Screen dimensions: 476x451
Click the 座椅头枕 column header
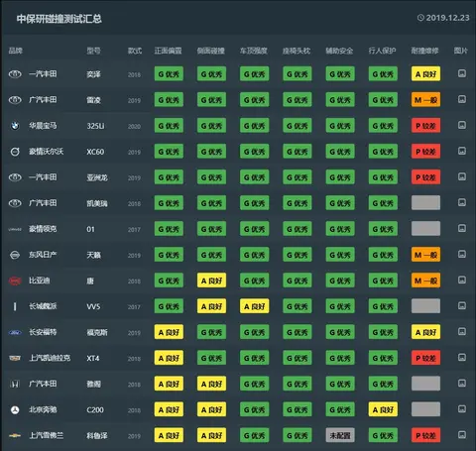pyautogui.click(x=297, y=51)
